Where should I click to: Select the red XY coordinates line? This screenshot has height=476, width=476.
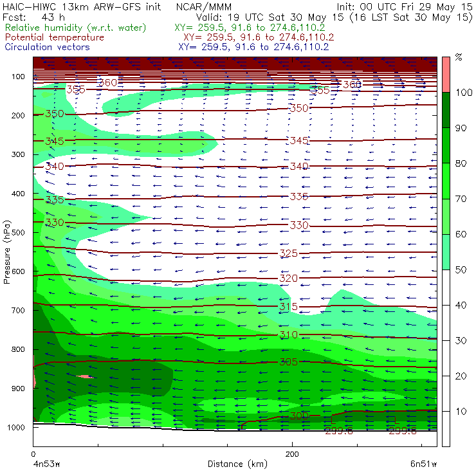pyautogui.click(x=259, y=37)
